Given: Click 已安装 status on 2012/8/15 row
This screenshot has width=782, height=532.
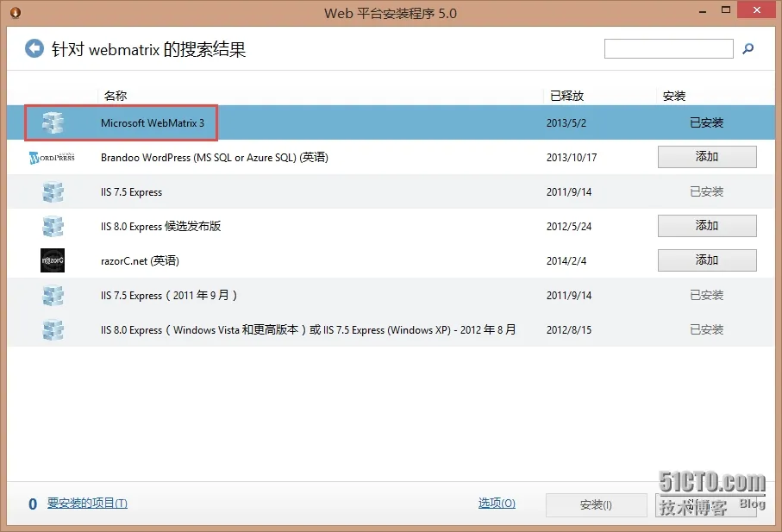Looking at the screenshot, I should tap(706, 329).
